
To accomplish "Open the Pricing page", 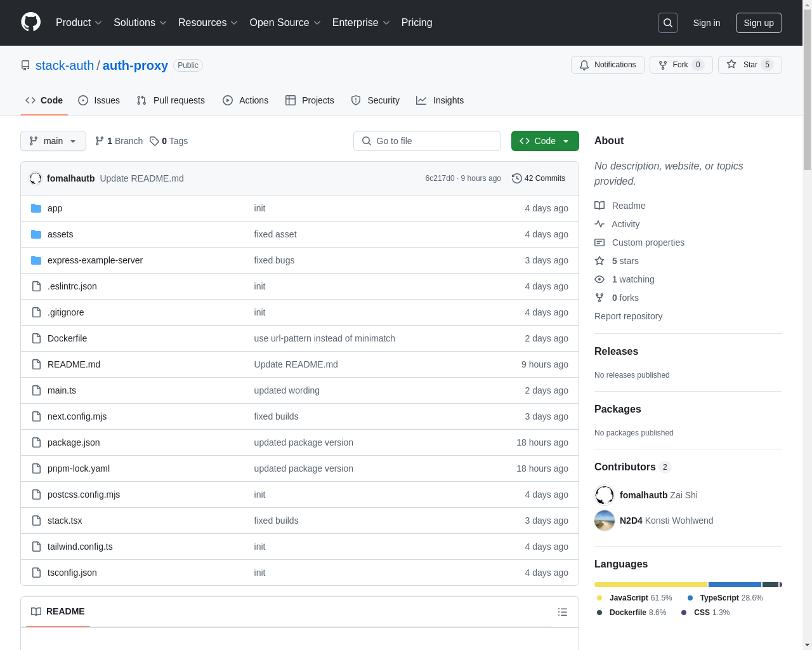I will pos(417,23).
